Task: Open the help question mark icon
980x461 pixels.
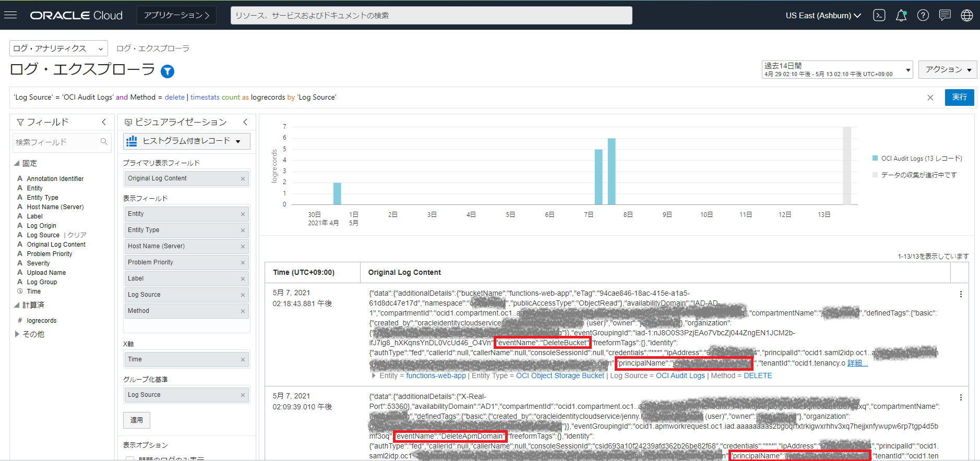Action: point(923,15)
